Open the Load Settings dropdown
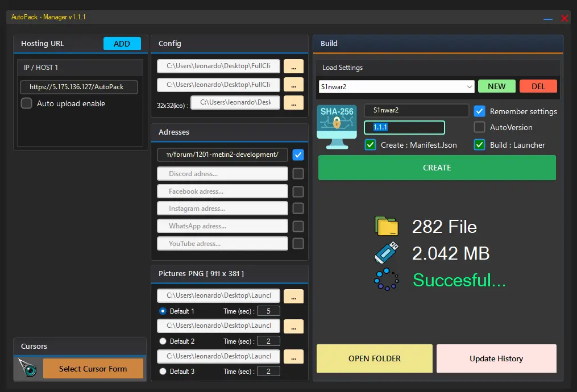The image size is (577, 392). pyautogui.click(x=470, y=86)
